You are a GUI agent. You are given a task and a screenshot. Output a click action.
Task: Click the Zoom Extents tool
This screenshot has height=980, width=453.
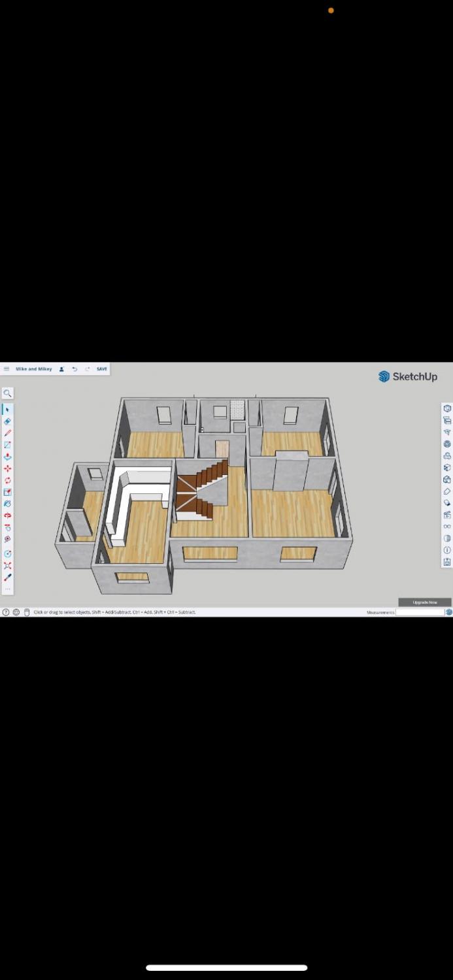[x=7, y=565]
